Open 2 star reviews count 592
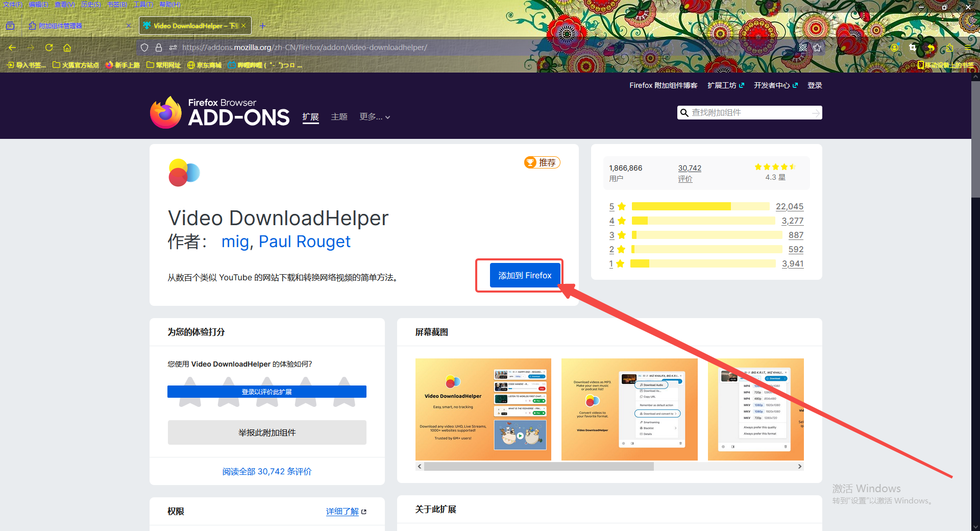 pyautogui.click(x=796, y=249)
